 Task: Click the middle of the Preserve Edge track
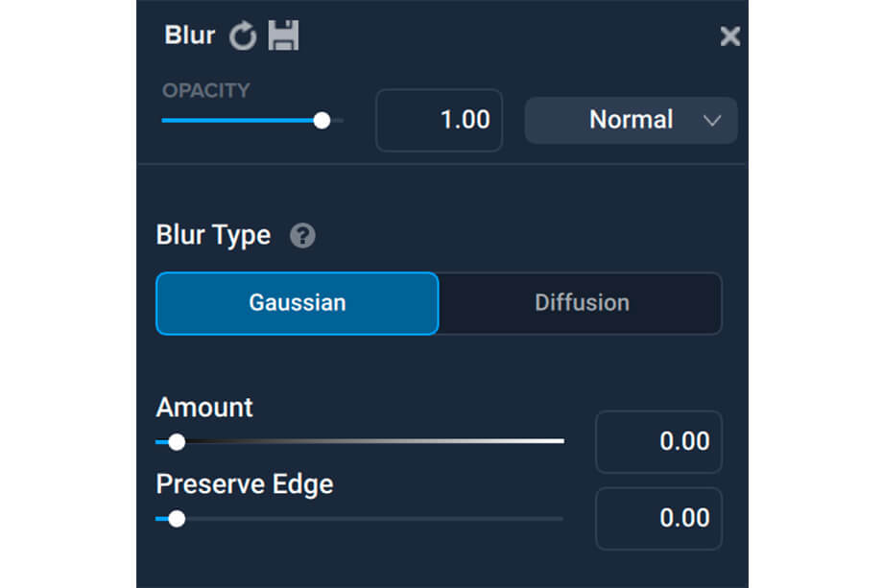pyautogui.click(x=360, y=519)
